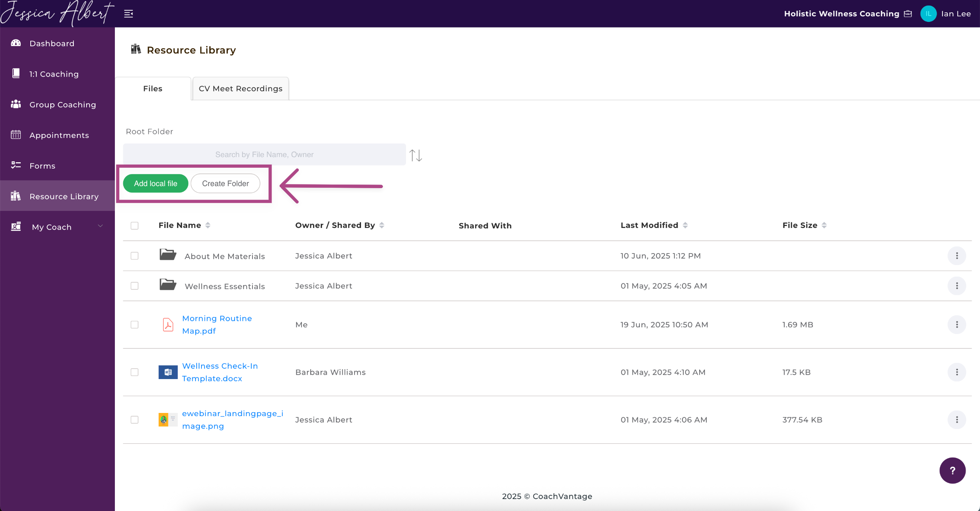980x511 pixels.
Task: Switch to the CV Meet Recordings tab
Action: (x=241, y=88)
